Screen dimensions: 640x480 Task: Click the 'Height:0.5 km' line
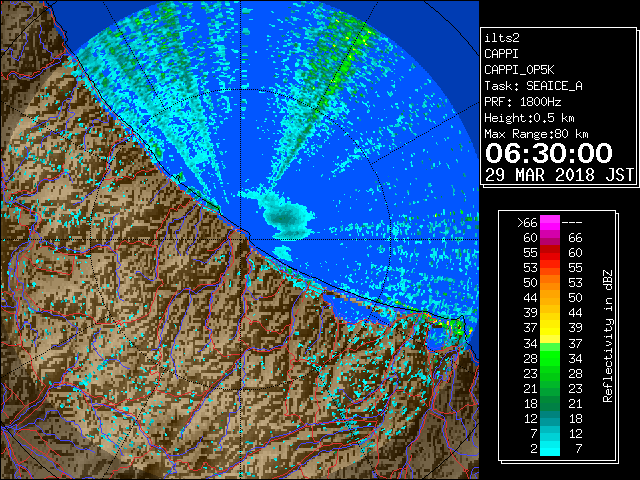coord(529,118)
